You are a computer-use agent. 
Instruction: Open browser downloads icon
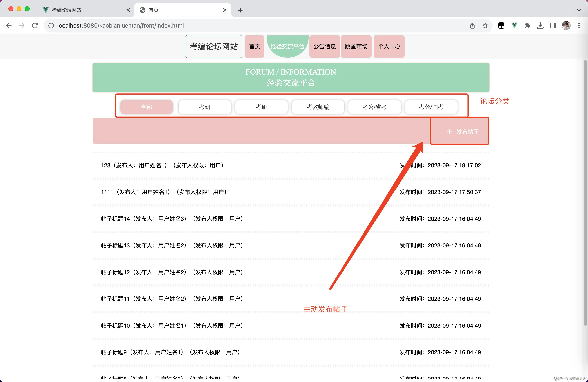(540, 25)
